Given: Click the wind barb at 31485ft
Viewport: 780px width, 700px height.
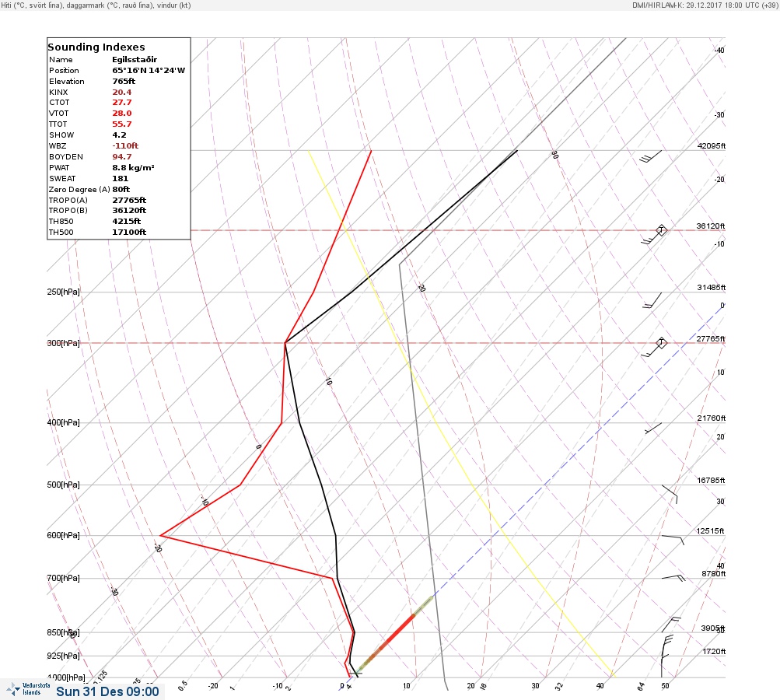Looking at the screenshot, I should click(652, 300).
